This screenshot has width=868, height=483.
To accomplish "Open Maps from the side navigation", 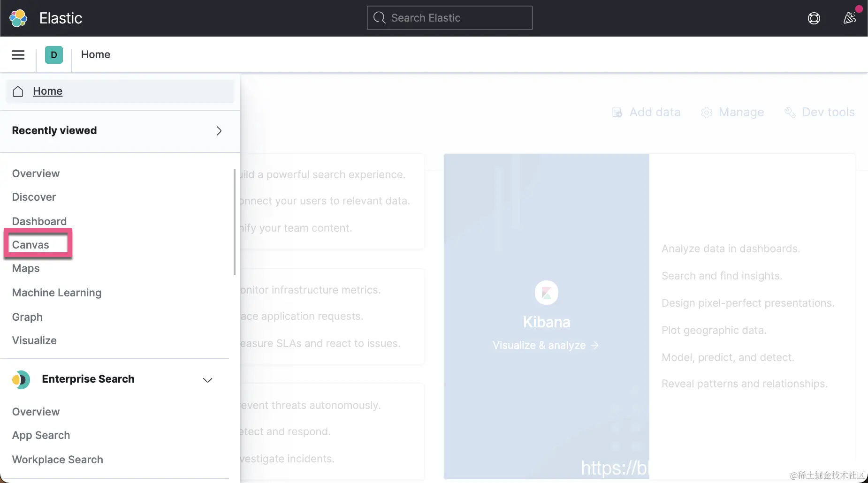I will click(x=26, y=269).
